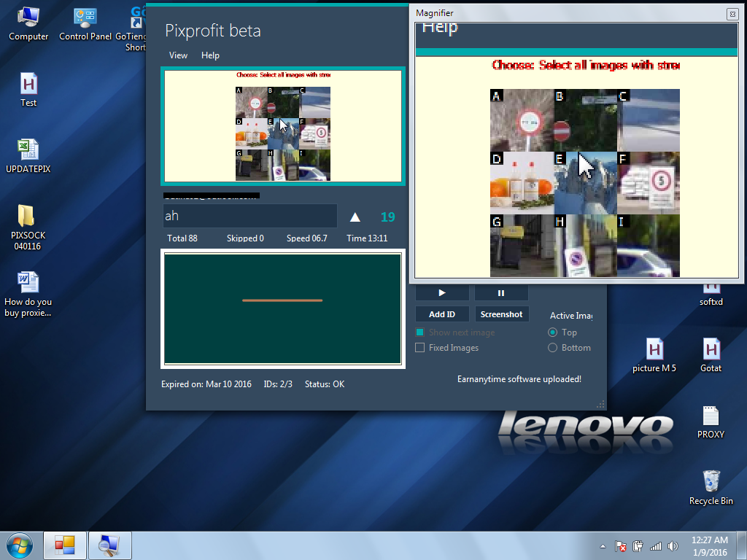Click tile B with no-entry sign in Magnifier

(x=585, y=120)
